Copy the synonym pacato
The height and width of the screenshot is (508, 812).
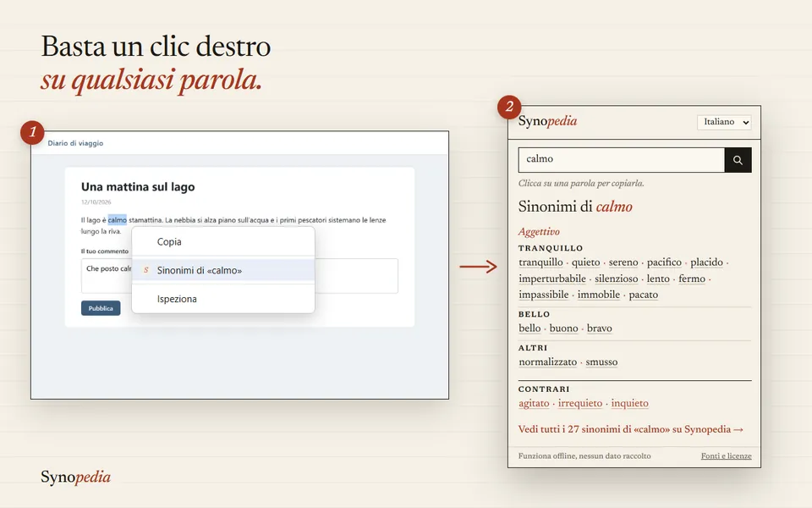(643, 295)
